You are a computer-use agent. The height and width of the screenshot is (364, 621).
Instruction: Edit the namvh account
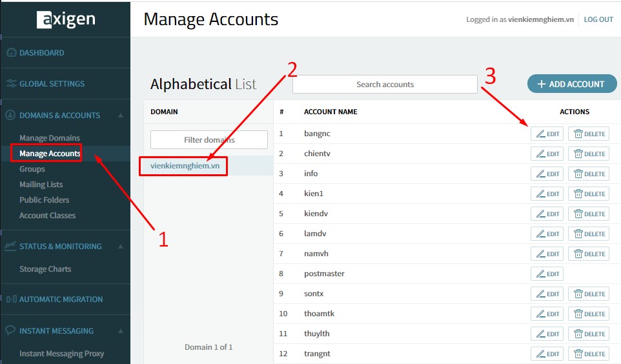tap(547, 254)
